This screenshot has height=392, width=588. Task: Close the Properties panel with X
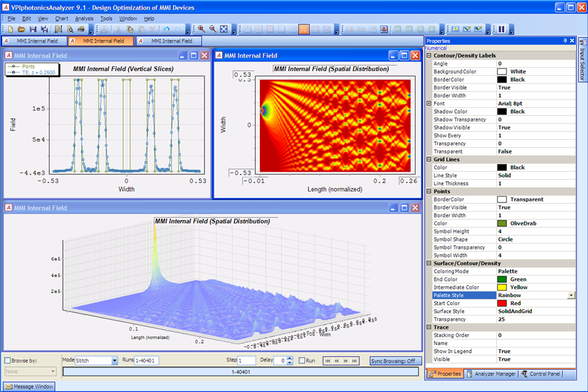click(572, 41)
